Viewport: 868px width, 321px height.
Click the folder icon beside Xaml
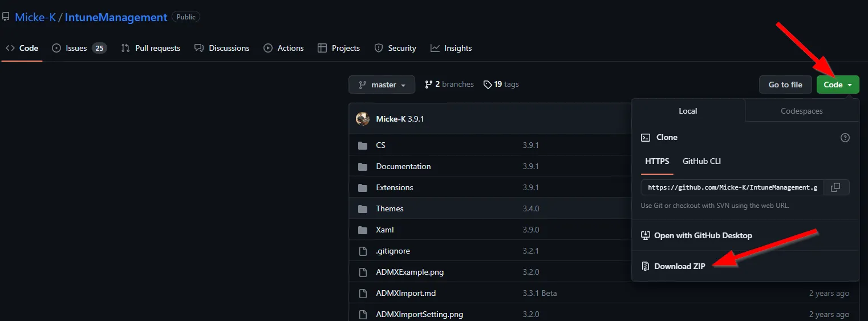pos(363,230)
